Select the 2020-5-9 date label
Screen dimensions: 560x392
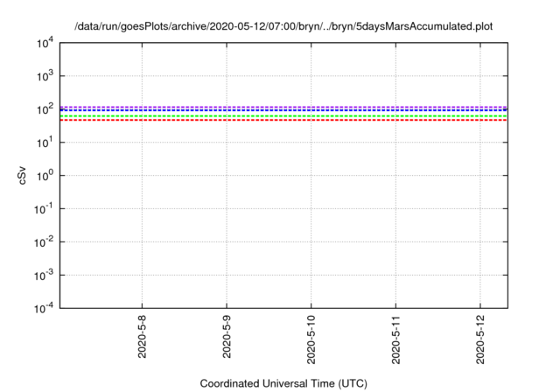(x=227, y=336)
